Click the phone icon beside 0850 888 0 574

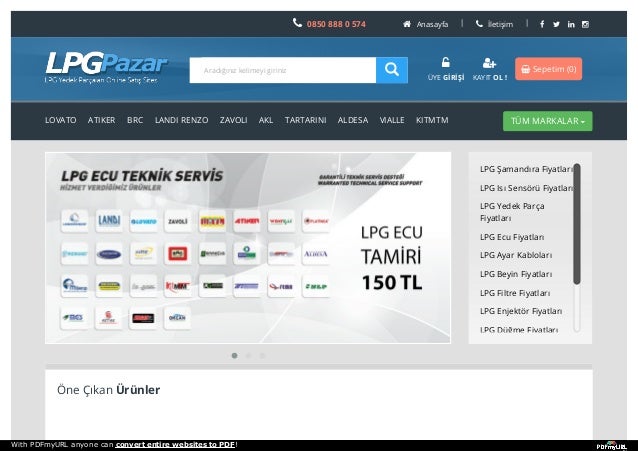pyautogui.click(x=297, y=23)
